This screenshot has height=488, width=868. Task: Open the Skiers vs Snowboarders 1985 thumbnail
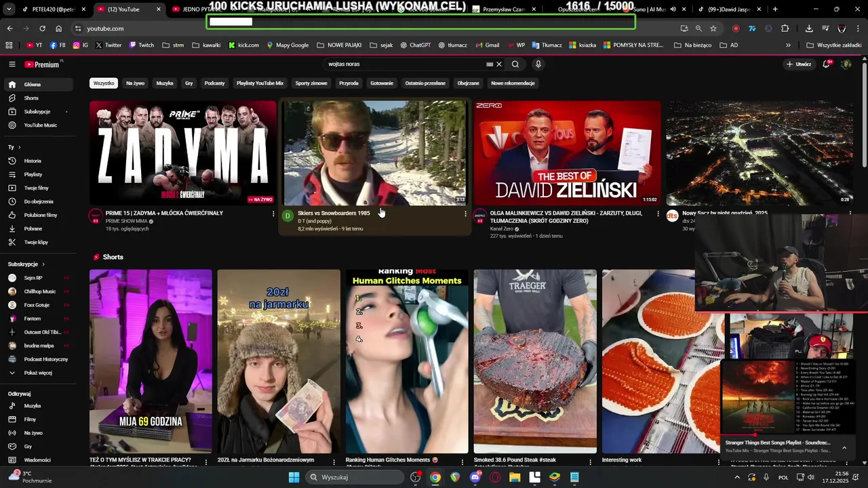[x=375, y=153]
